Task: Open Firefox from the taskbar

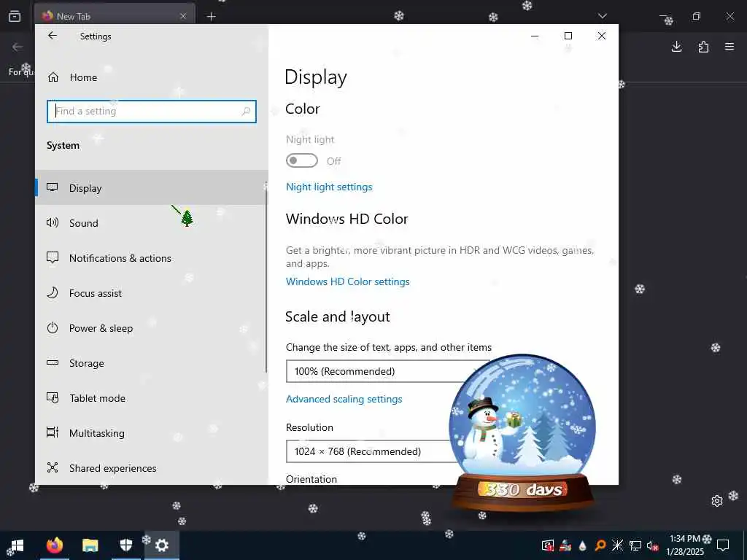Action: 54,545
